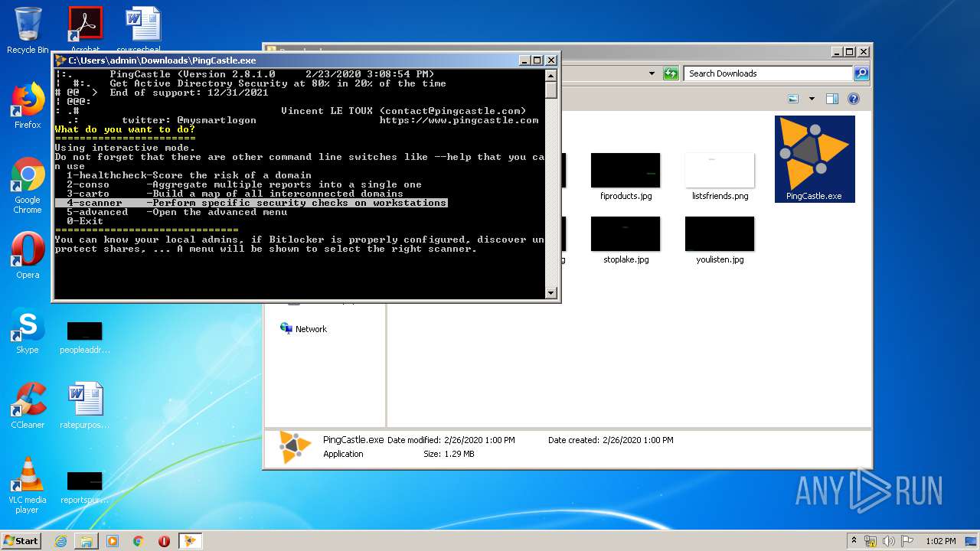Select the peopleaddr... image file on desktop
The image size is (980, 551).
tap(85, 337)
